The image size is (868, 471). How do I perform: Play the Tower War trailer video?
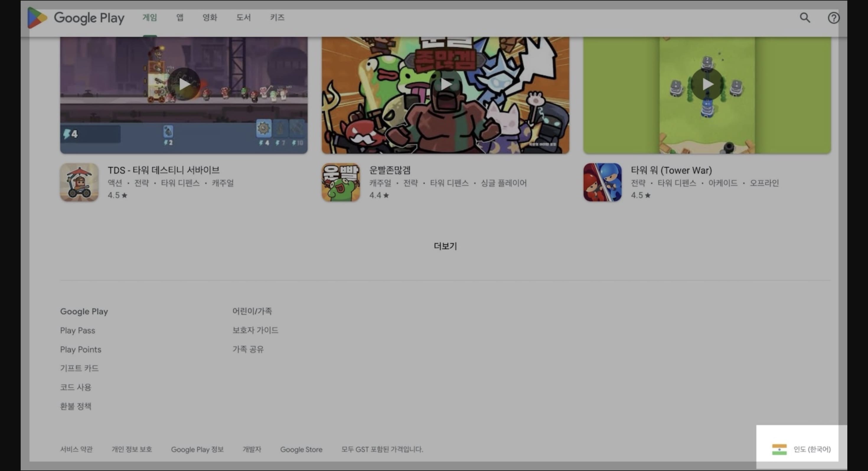point(707,84)
